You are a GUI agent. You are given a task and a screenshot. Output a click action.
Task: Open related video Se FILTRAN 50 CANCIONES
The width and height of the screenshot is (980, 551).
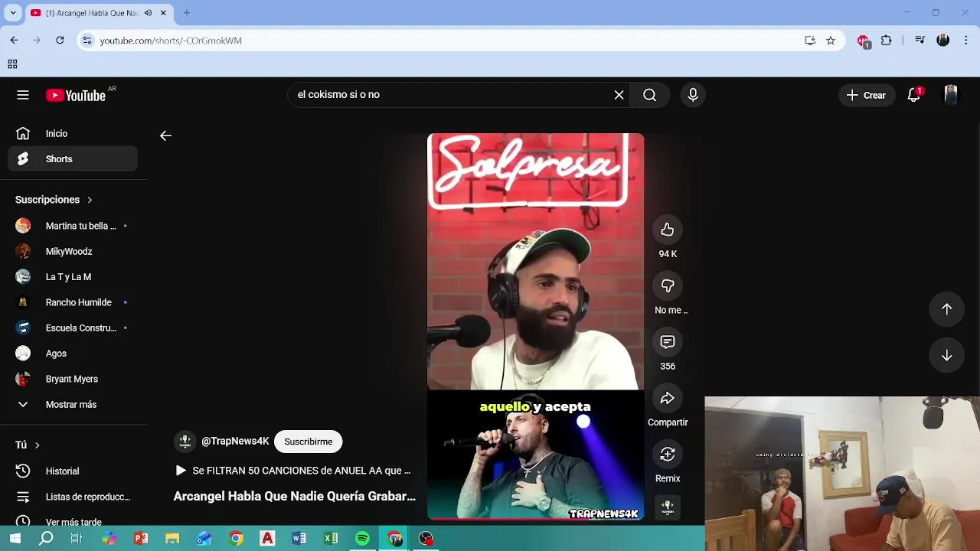pyautogui.click(x=293, y=471)
